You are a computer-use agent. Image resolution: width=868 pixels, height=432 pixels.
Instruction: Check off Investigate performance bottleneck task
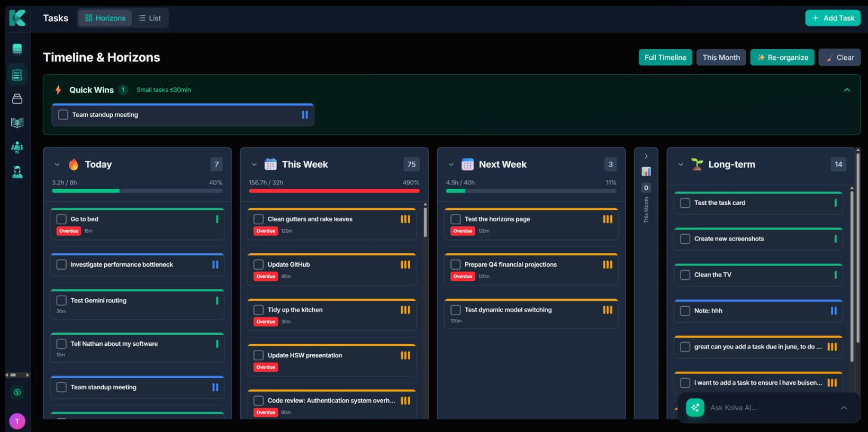pos(61,265)
